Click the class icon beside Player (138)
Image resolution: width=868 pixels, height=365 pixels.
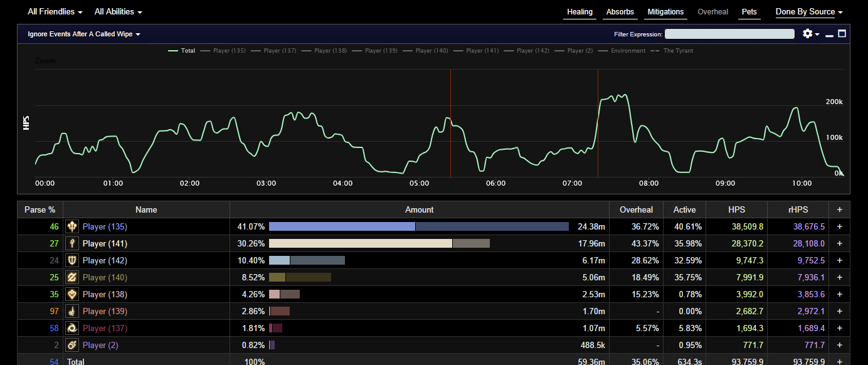(72, 294)
